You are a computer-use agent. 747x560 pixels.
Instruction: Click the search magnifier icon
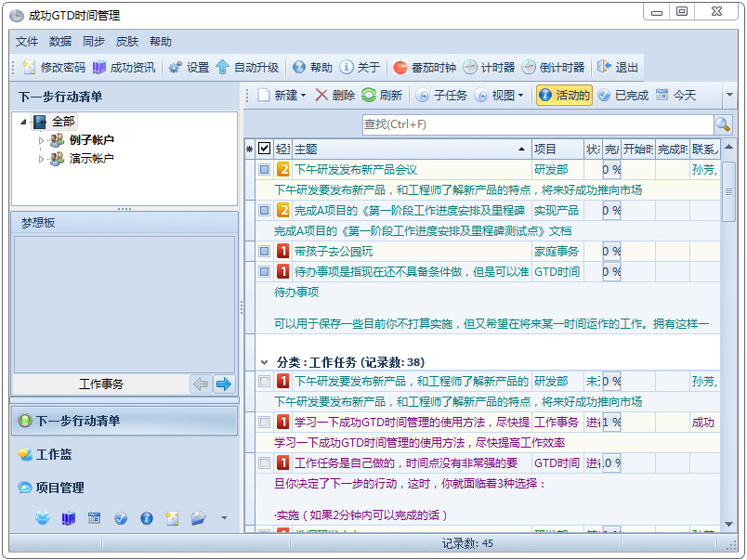click(x=722, y=124)
